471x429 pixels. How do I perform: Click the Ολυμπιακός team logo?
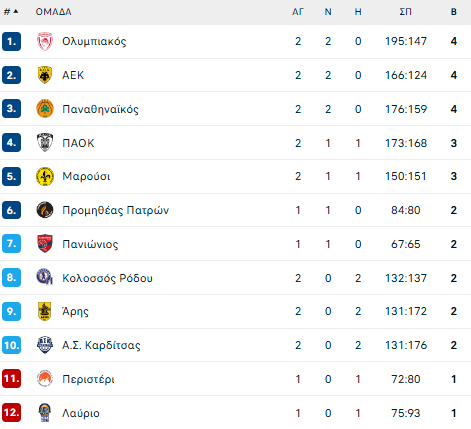tap(45, 41)
